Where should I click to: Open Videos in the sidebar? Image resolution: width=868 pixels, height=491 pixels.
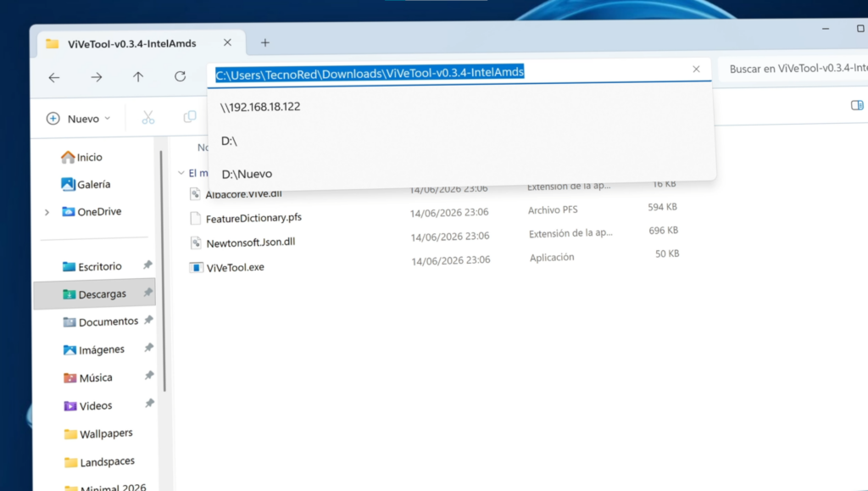tap(87, 405)
